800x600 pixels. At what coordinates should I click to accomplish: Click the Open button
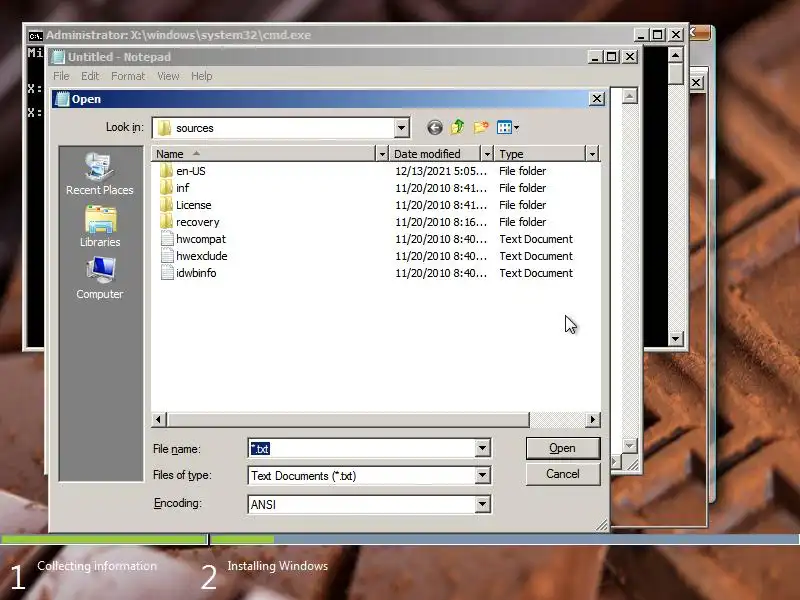tap(563, 448)
